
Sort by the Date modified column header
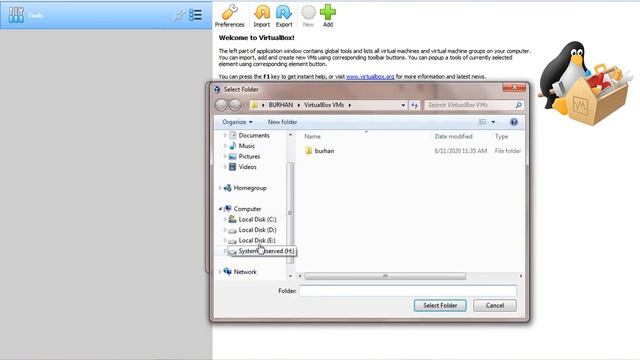point(453,136)
